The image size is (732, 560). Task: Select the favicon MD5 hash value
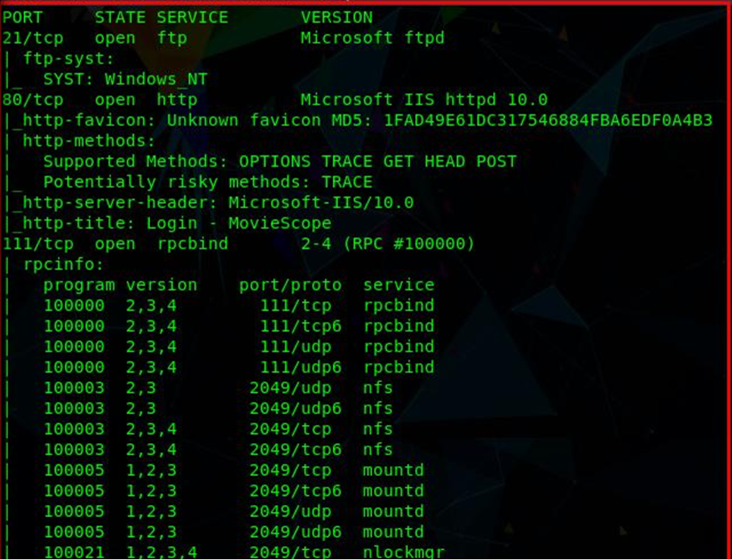click(x=548, y=120)
